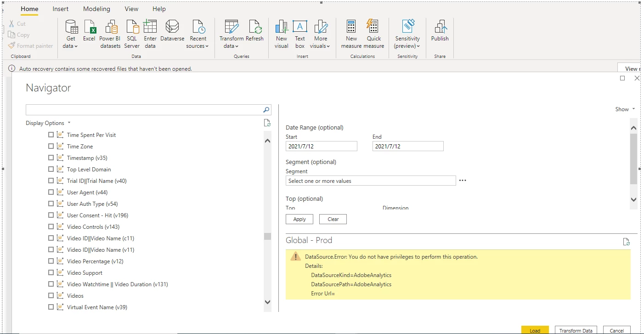Open the Show dropdown
644x334 pixels.
click(x=625, y=109)
